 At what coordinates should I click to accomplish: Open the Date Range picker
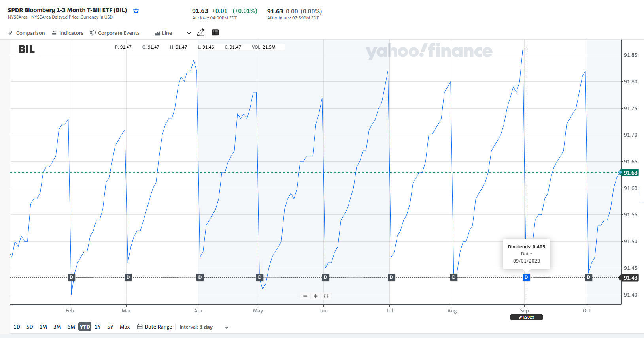coord(155,327)
